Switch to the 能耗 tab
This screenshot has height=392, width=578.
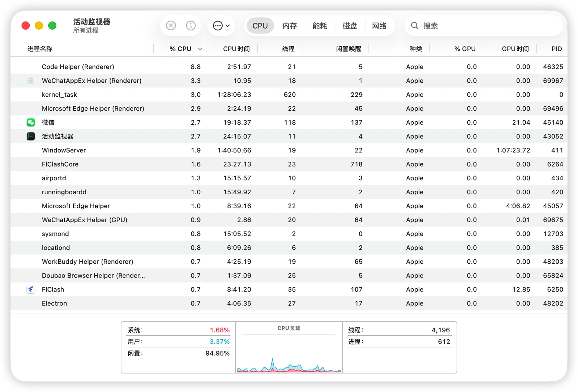[320, 26]
